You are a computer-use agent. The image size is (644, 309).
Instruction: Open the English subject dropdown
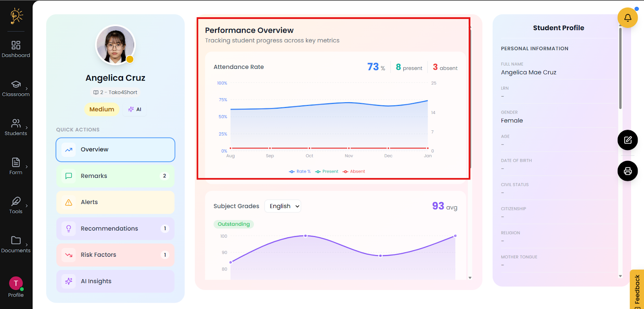point(283,206)
